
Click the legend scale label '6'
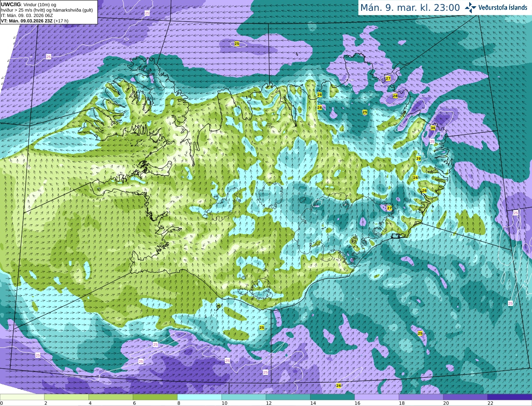(134, 403)
